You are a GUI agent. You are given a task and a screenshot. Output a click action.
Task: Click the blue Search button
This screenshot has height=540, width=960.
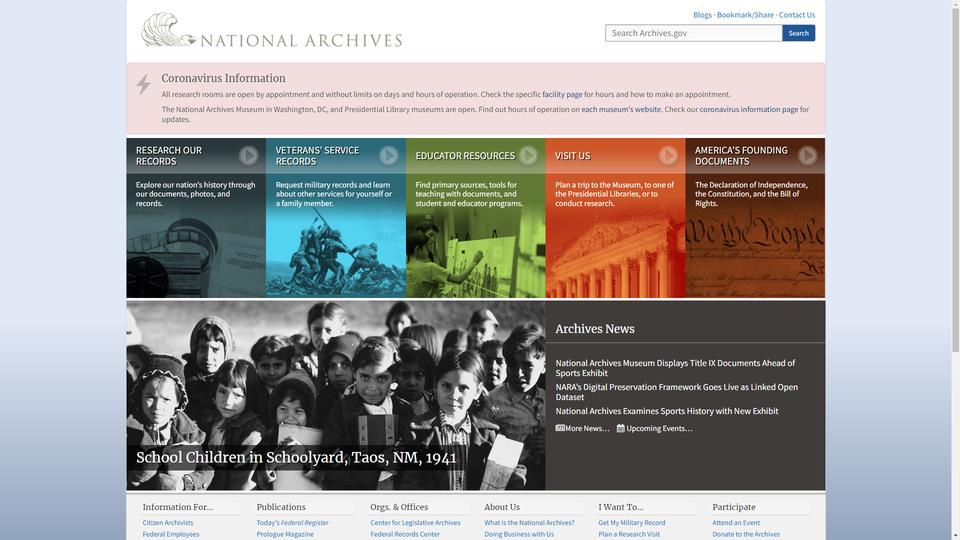798,33
